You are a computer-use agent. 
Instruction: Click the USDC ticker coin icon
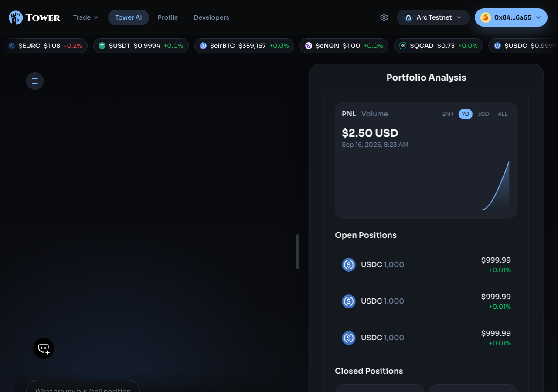pos(497,46)
